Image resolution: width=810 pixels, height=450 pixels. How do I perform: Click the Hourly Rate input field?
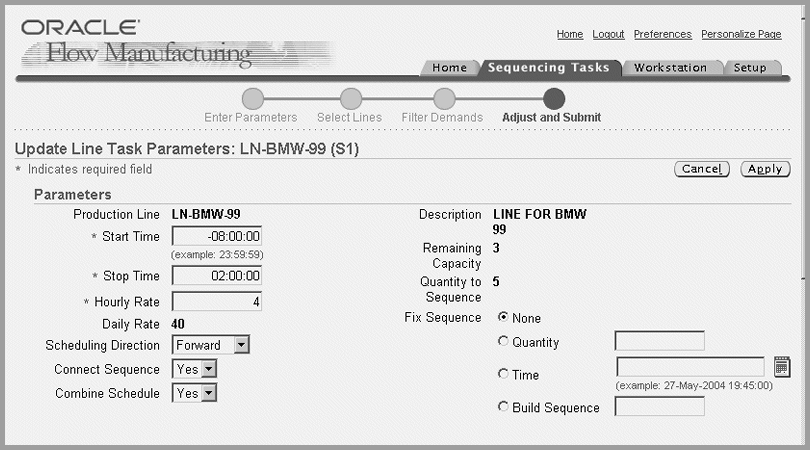coord(216,301)
